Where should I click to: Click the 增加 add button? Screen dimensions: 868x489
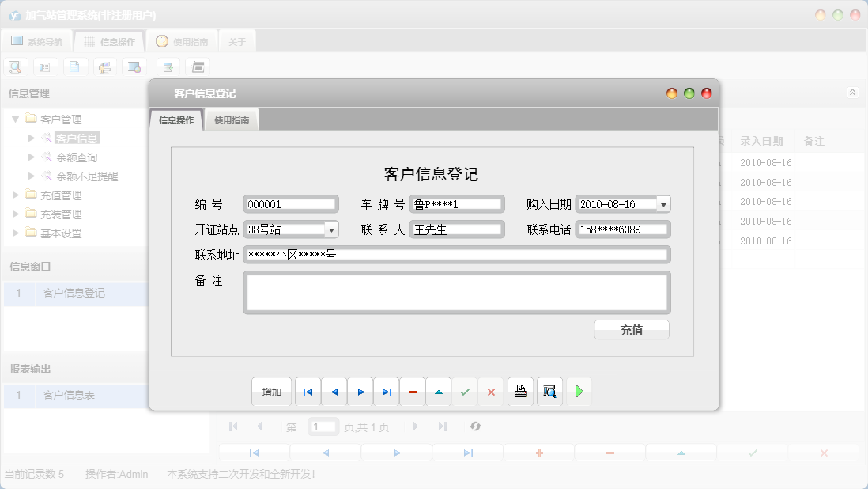click(272, 392)
